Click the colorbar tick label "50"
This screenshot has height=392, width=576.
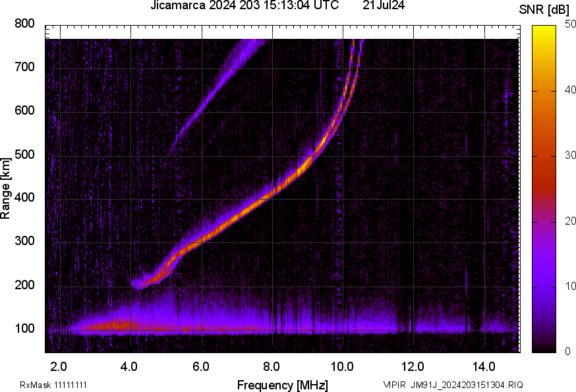(570, 24)
